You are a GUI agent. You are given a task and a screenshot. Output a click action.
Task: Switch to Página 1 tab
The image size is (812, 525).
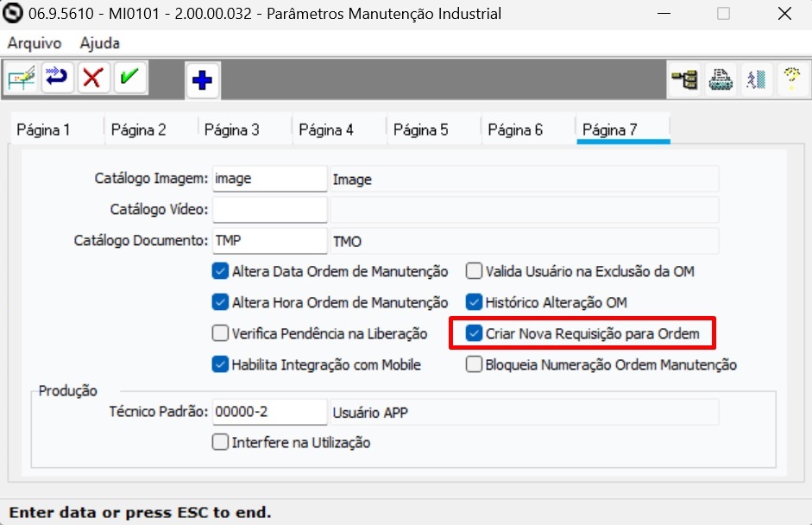[x=57, y=129]
